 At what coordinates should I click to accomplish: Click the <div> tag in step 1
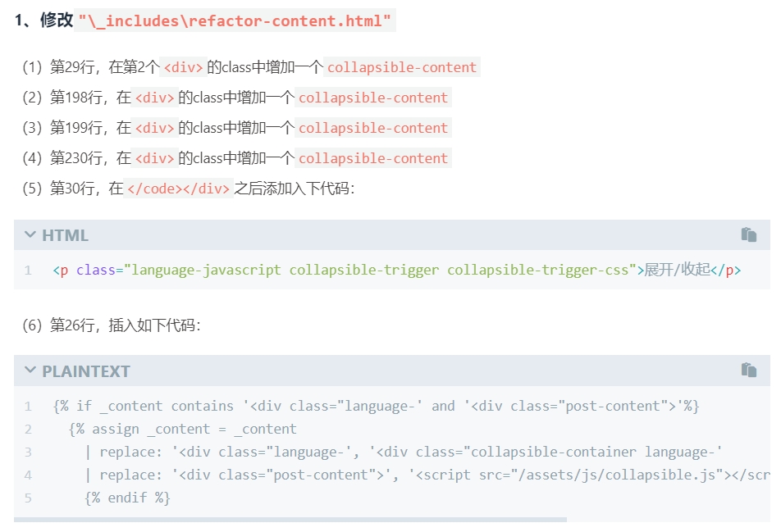tap(184, 67)
